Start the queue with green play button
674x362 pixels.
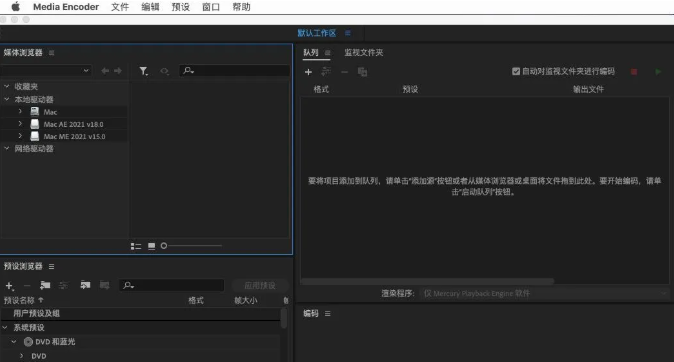[658, 72]
